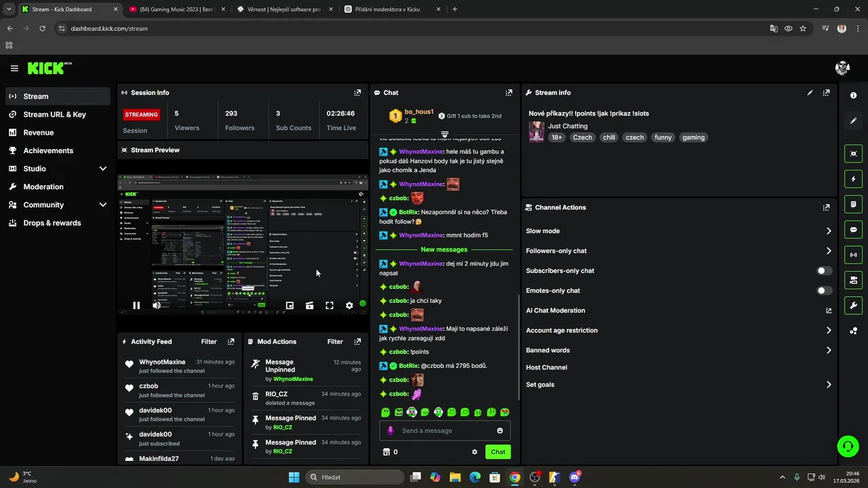
Task: Open the green support headset button
Action: pyautogui.click(x=848, y=446)
